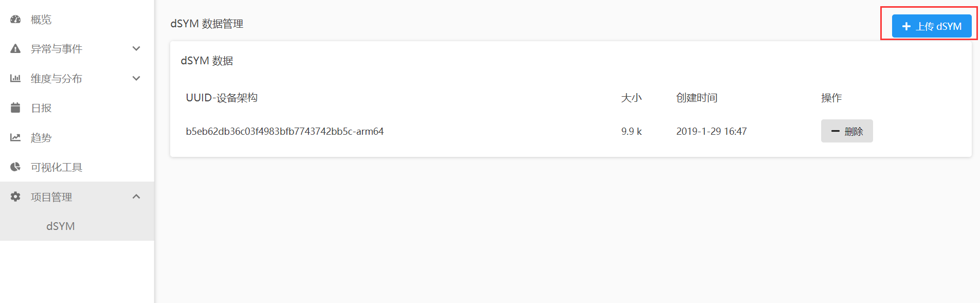Select the dSYM submenu entry
980x303 pixels.
[61, 226]
